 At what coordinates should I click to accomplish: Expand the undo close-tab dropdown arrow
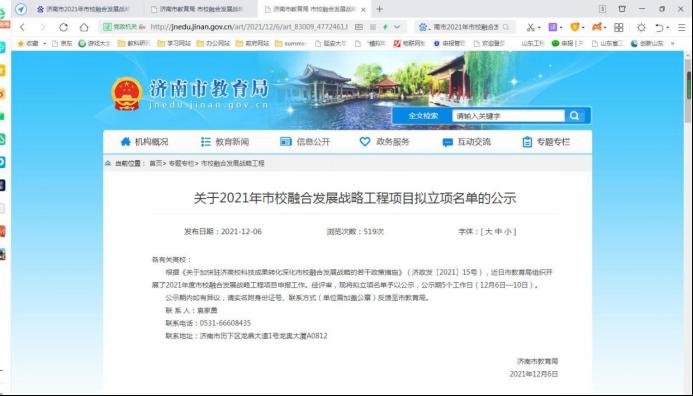[668, 28]
